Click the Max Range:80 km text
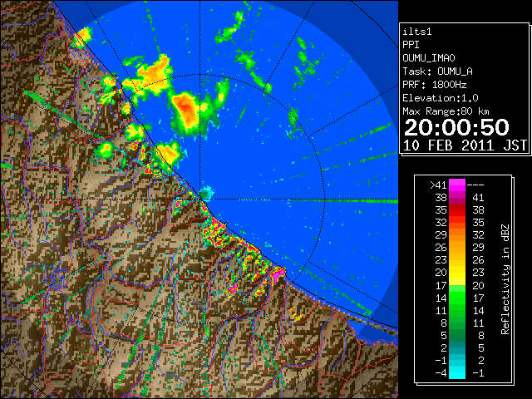The height and width of the screenshot is (399, 532). point(446,111)
